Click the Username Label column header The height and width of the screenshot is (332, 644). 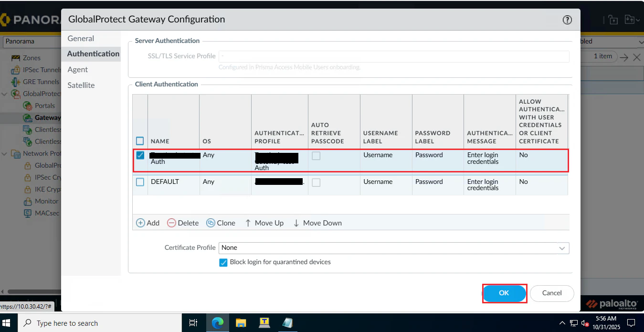point(386,121)
